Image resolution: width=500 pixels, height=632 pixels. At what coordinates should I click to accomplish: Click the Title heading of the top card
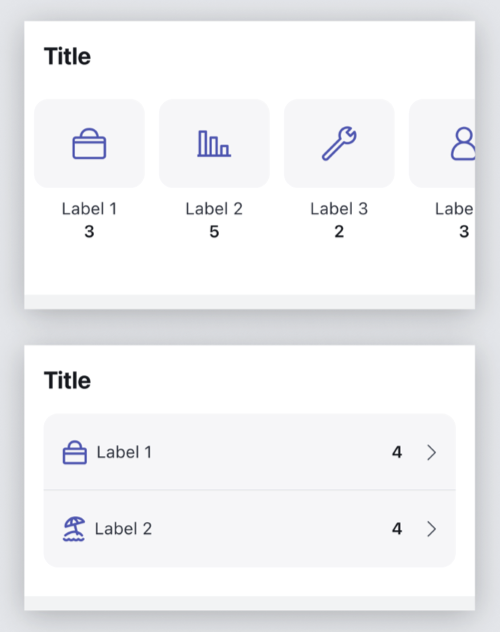point(67,56)
